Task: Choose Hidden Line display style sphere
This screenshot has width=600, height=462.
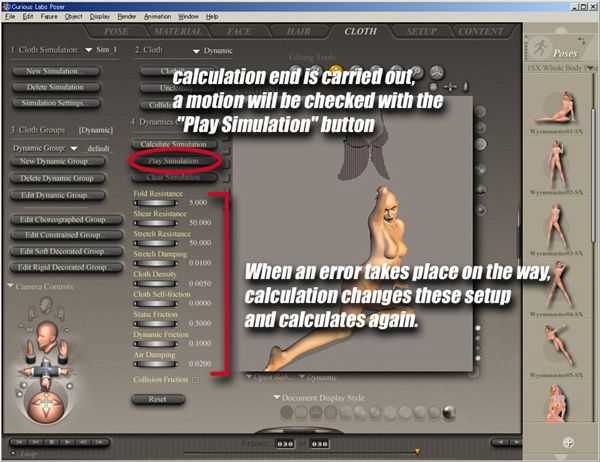Action: pyautogui.click(x=331, y=413)
